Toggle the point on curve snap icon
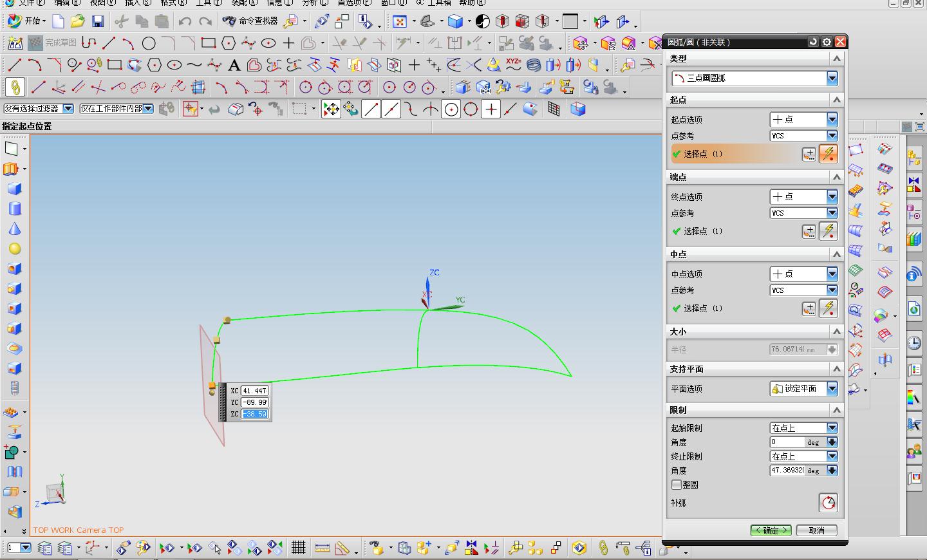Viewport: 927px width, 560px height. (510, 109)
